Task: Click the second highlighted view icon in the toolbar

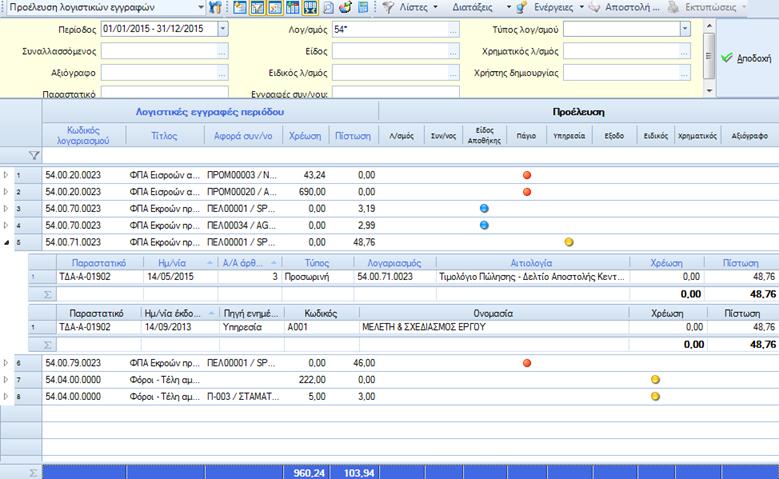Action: coord(257,7)
